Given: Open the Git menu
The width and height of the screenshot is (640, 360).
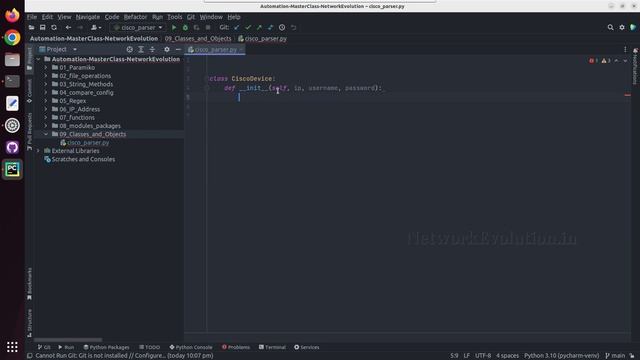Looking at the screenshot, I should pos(191,17).
